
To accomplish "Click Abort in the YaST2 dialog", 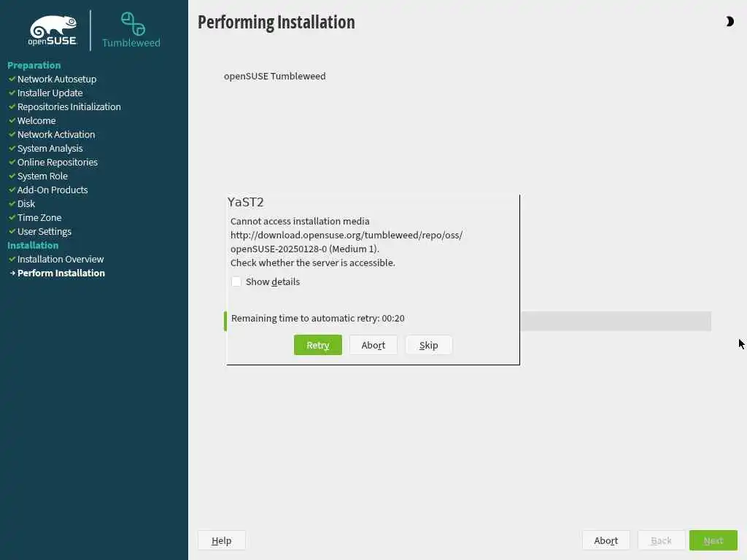I will 373,345.
